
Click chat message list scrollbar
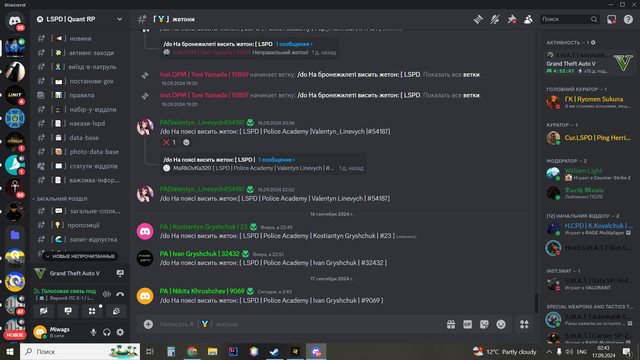pos(536,303)
